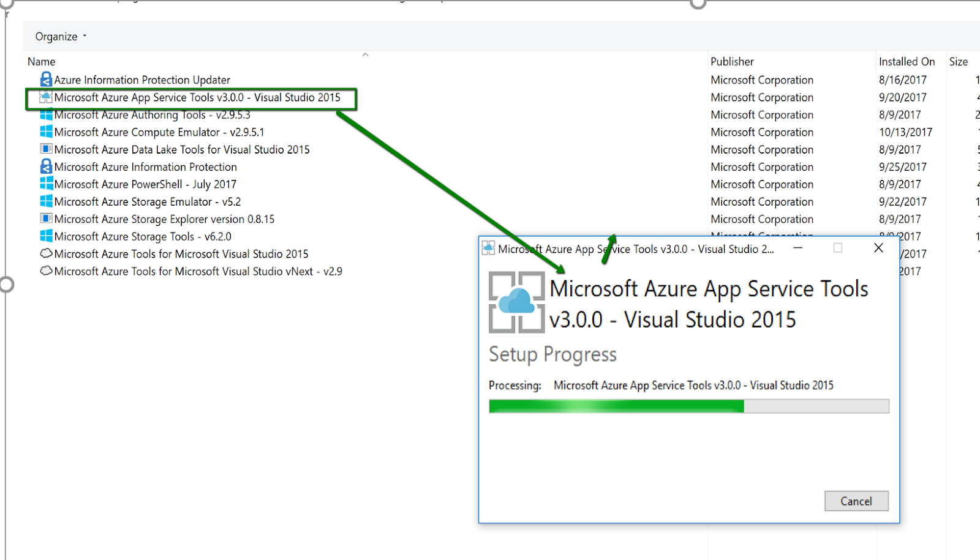
Task: Select Microsoft Azure Tools for Visual Studio 2015
Action: [x=181, y=253]
